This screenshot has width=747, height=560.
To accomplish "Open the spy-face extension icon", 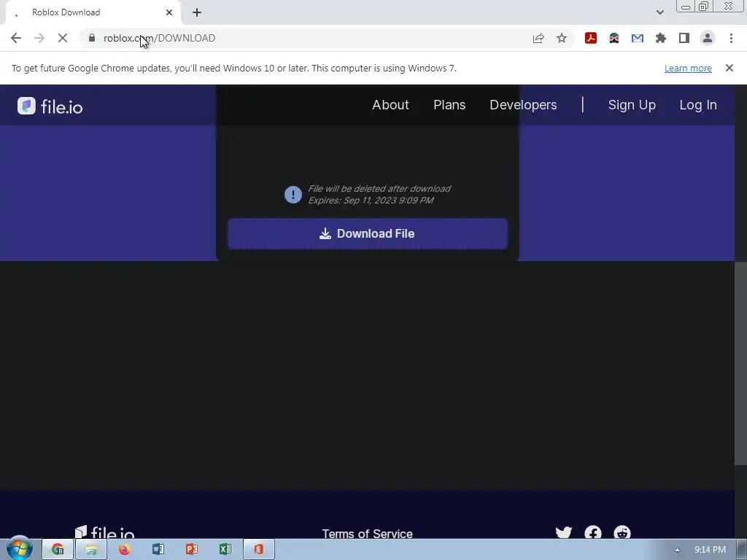I will [x=614, y=38].
